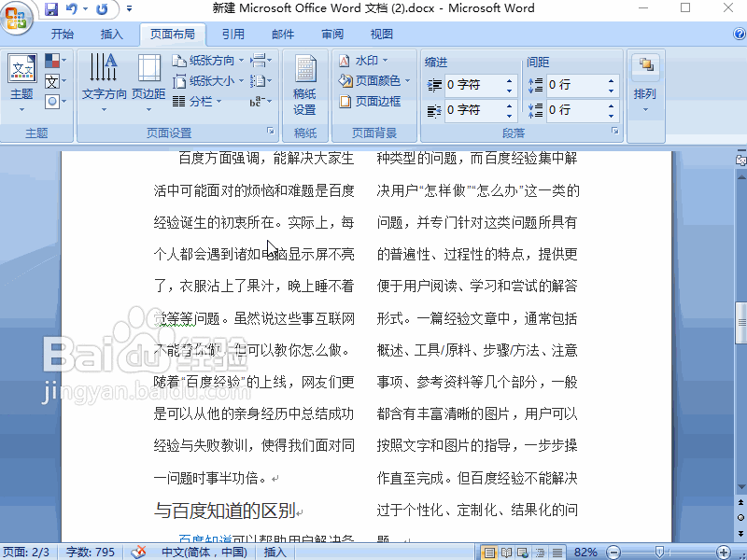747x560 pixels.
Task: Switch to the 审阅 tab
Action: point(332,35)
